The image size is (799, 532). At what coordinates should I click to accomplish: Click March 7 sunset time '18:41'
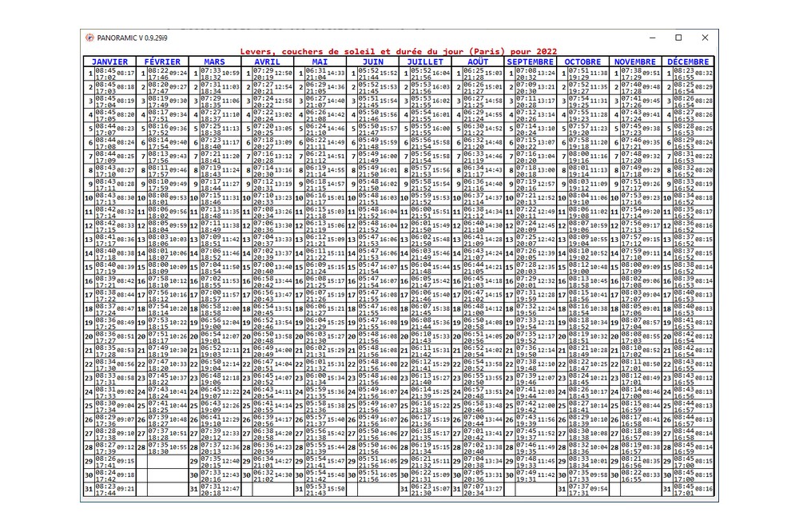(210, 160)
